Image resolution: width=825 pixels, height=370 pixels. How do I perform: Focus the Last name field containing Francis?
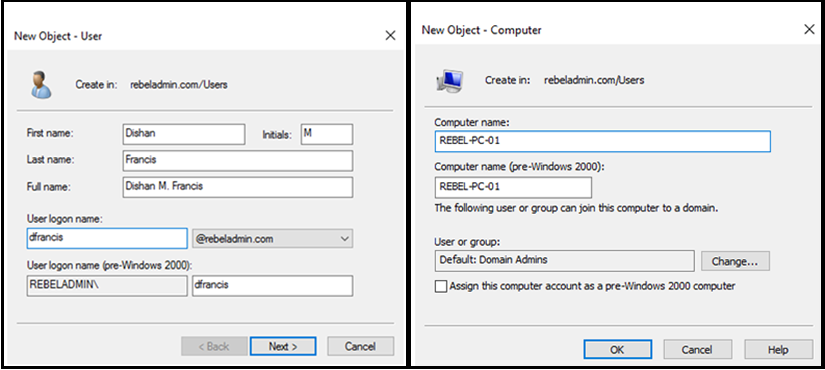[x=238, y=161]
